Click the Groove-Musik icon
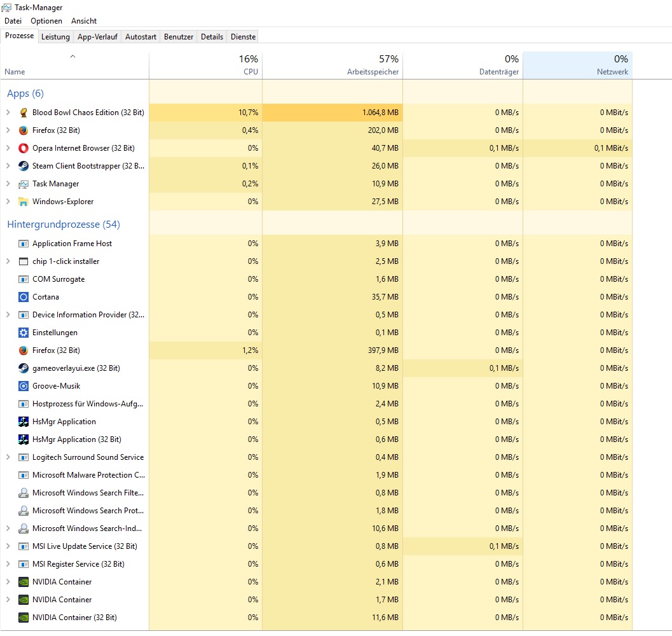The image size is (672, 636). coord(24,386)
